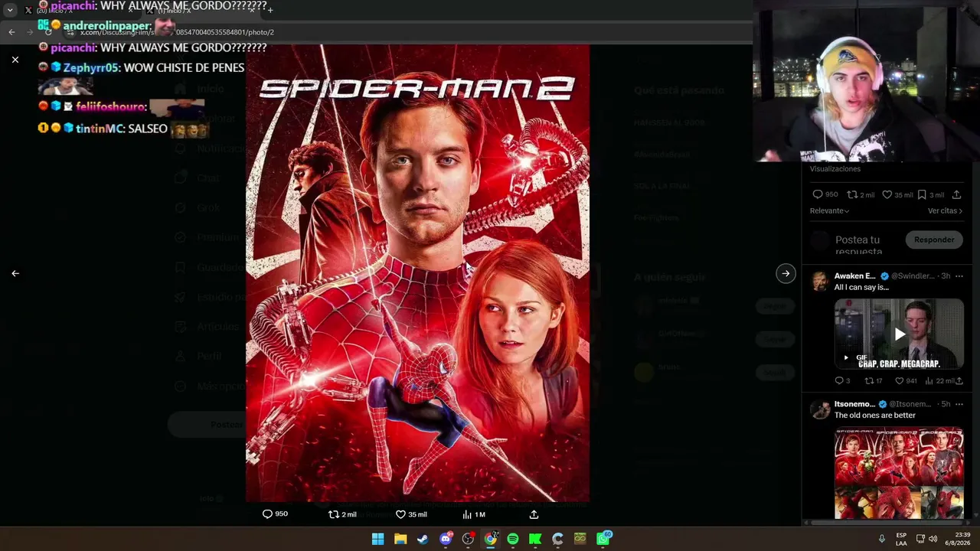Repost from side panel 2 mil icon

[x=861, y=194]
